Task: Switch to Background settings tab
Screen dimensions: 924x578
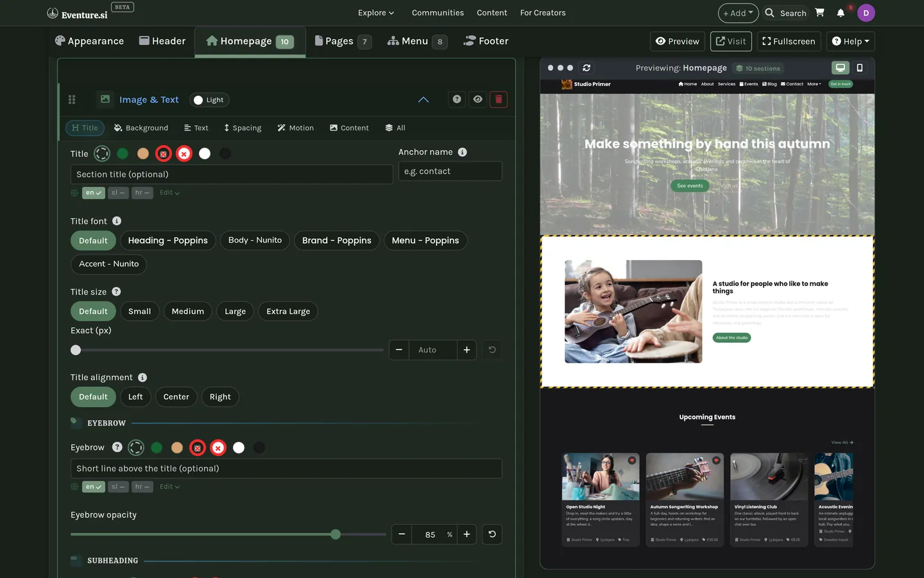Action: click(141, 128)
